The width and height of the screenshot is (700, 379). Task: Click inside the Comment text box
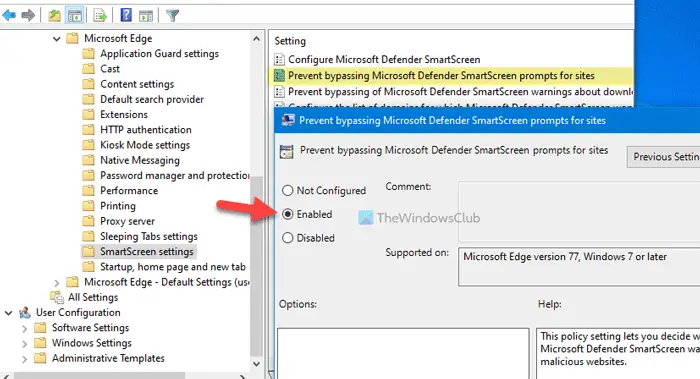pyautogui.click(x=579, y=212)
